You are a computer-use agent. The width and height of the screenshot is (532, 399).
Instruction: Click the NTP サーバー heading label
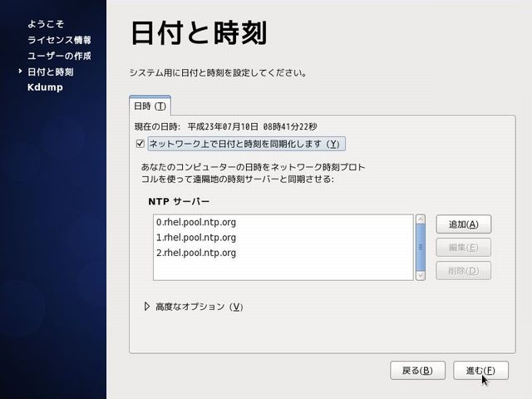[x=179, y=201]
